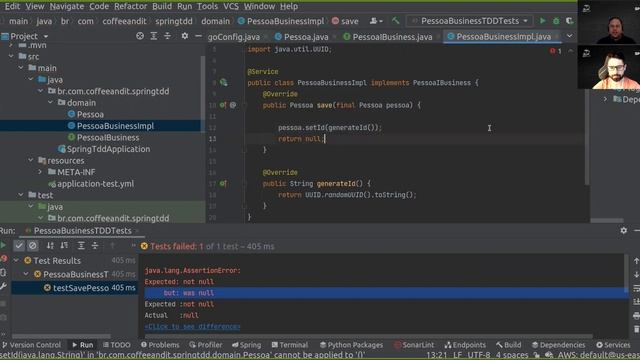Collapse the test folder
The height and width of the screenshot is (360, 640).
click(x=21, y=195)
